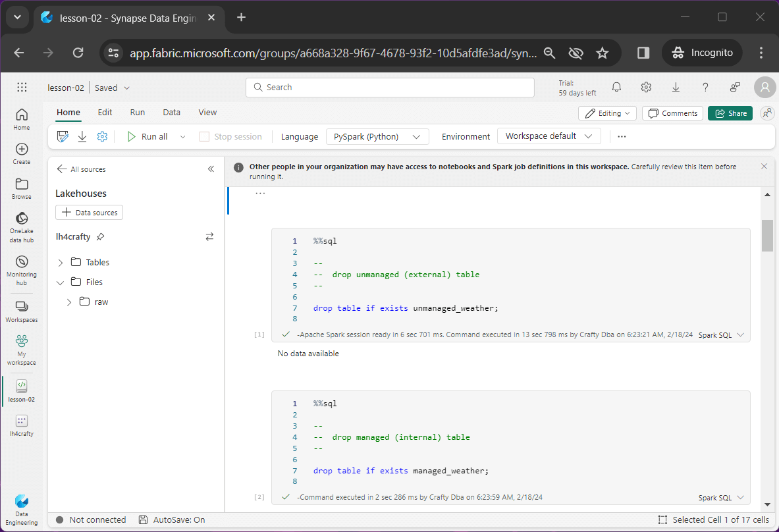Click the Run all button
Image resolution: width=779 pixels, height=532 pixels.
click(x=148, y=136)
